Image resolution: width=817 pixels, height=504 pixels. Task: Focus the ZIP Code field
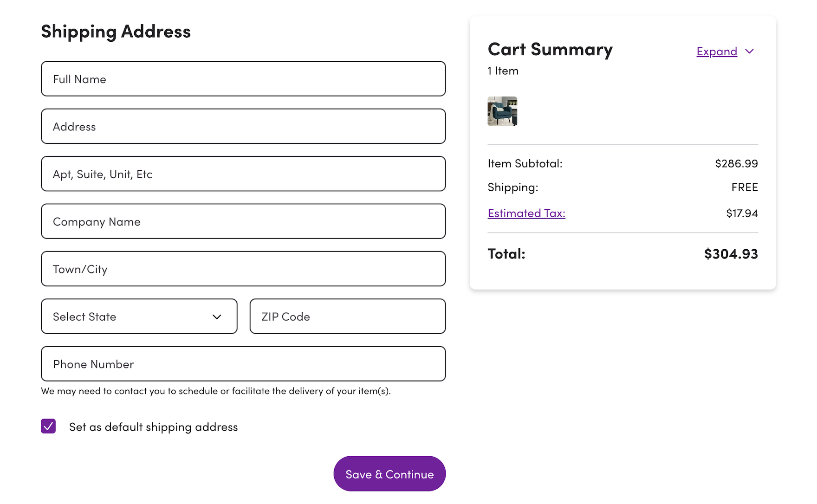347,317
